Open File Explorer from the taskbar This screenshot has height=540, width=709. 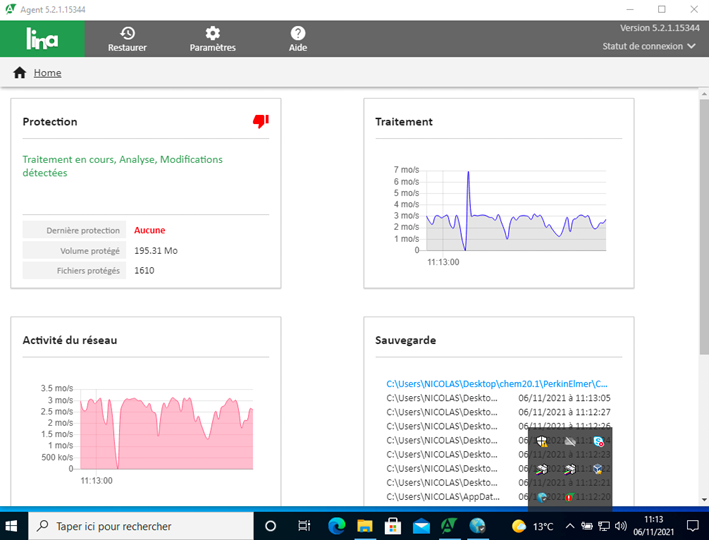pos(365,526)
